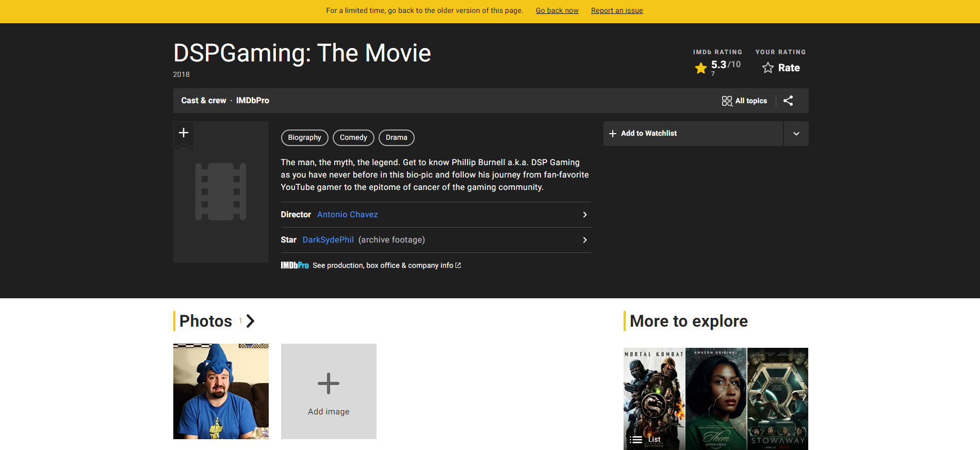The image size is (980, 450).
Task: Click the Add image tile
Action: click(x=329, y=392)
